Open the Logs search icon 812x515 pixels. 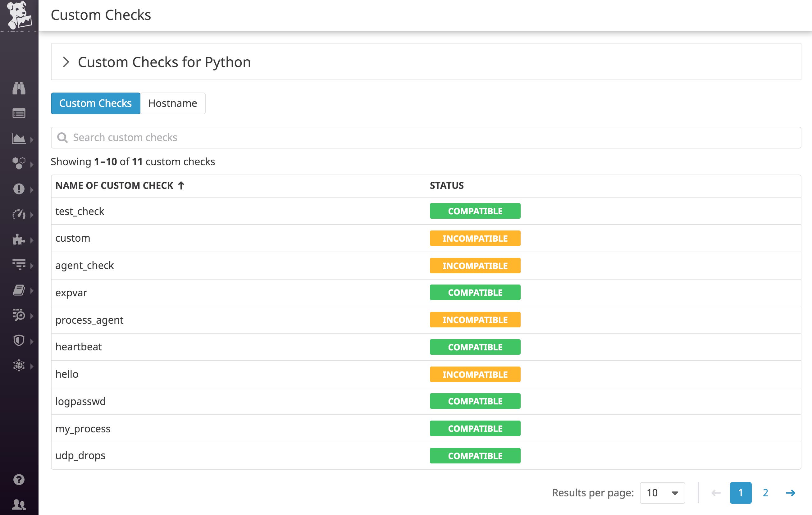pos(19,316)
